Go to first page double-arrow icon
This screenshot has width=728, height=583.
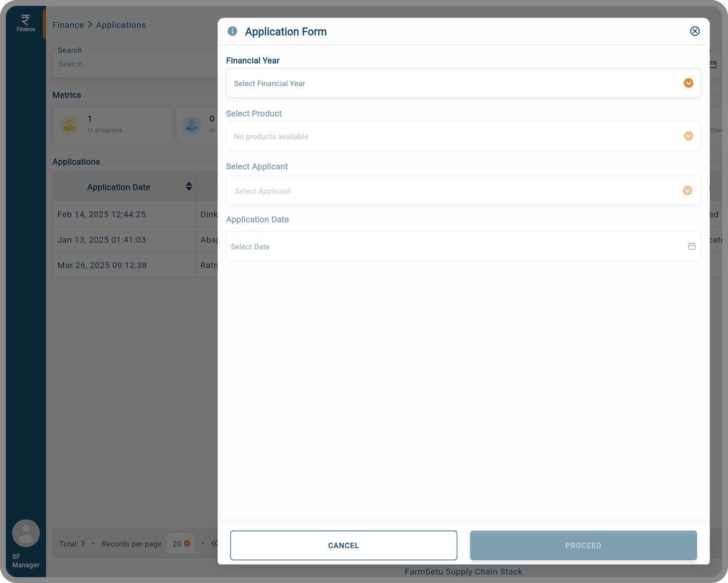pyautogui.click(x=214, y=543)
